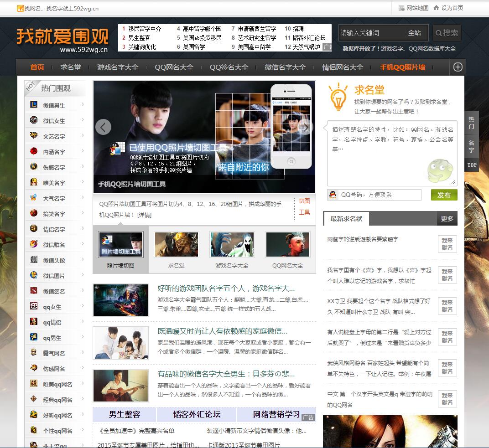Image resolution: width=489 pixels, height=448 pixels.
Task: Open the 情侣网名大全 menu item
Action: (x=343, y=67)
